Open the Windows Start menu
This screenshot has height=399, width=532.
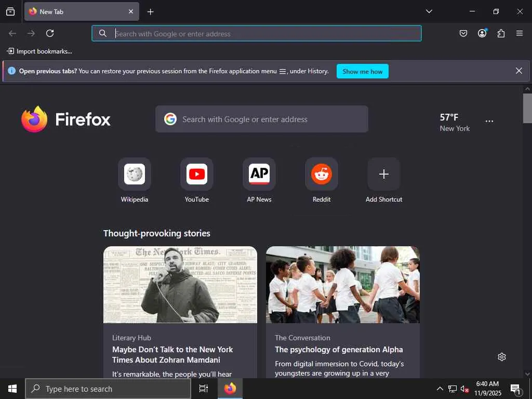(12, 389)
